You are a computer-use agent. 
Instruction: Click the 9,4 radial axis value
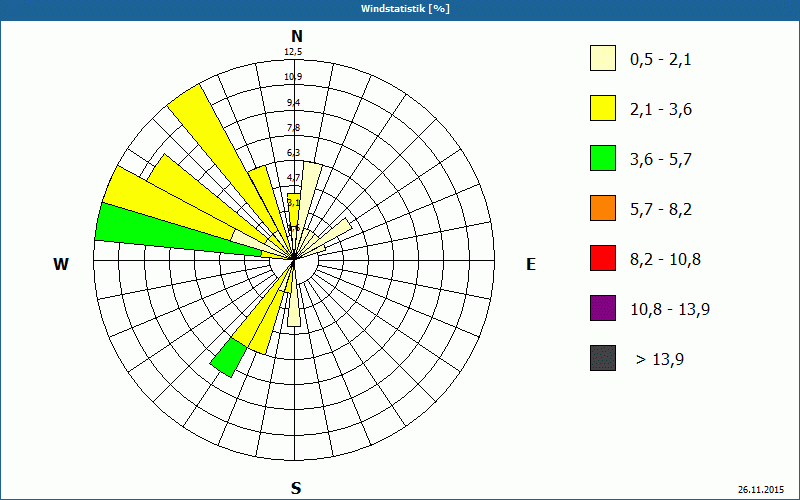click(x=294, y=103)
